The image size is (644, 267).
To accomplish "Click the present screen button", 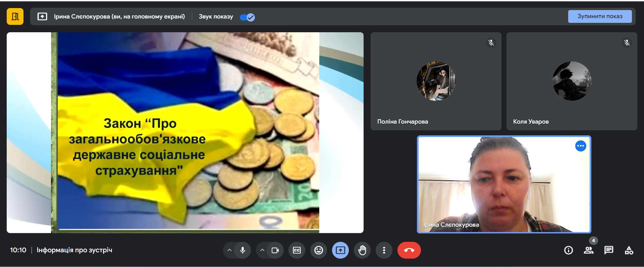I will tap(340, 250).
